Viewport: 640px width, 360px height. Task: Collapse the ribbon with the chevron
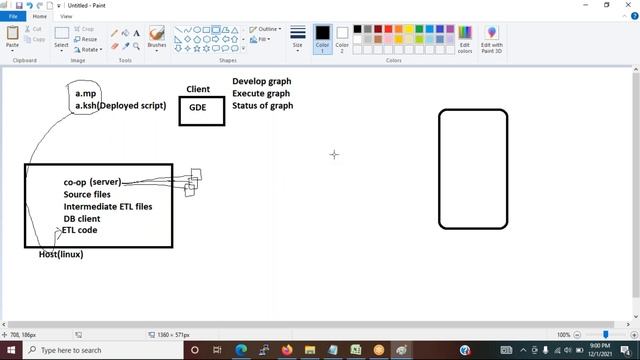click(624, 16)
